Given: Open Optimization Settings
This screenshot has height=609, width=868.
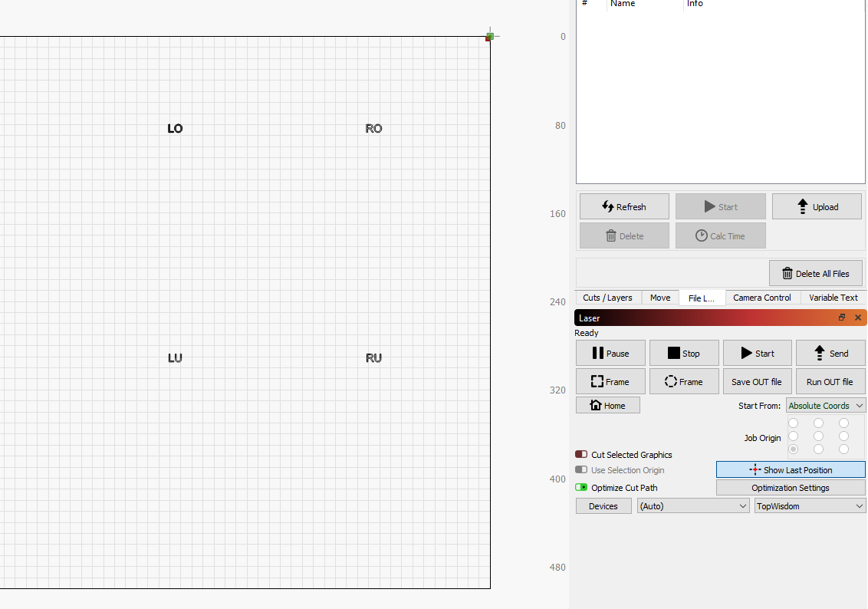Looking at the screenshot, I should (791, 488).
